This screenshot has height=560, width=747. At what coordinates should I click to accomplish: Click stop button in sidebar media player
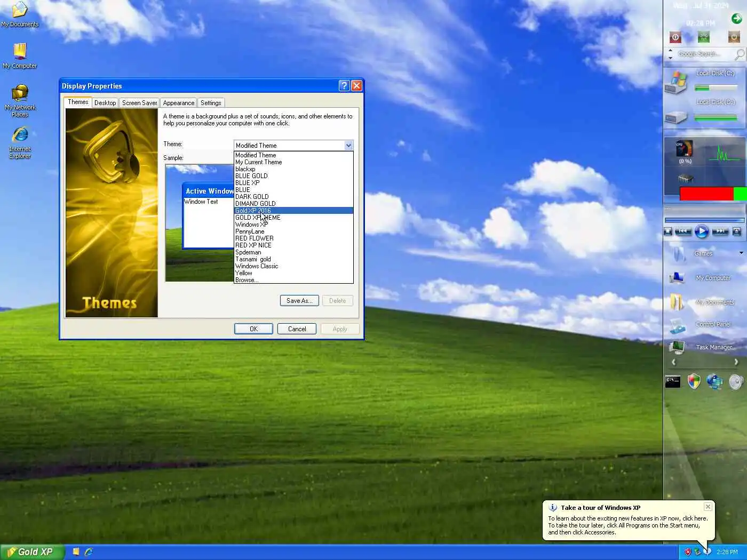668,231
